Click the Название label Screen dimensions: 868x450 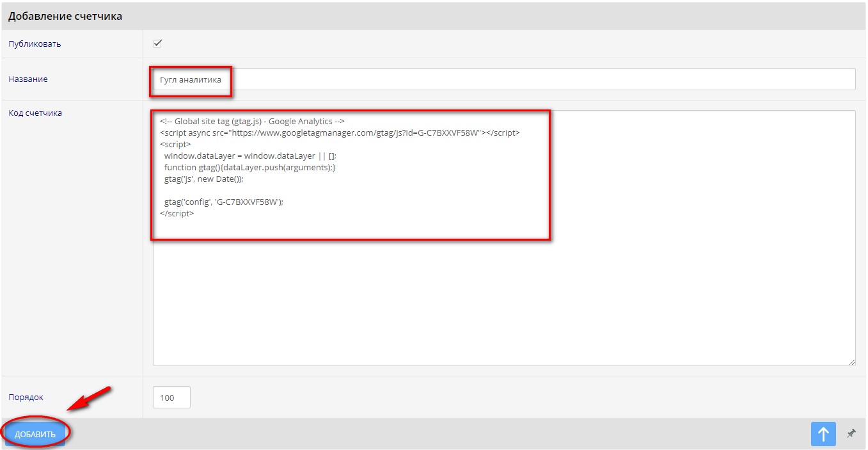[28, 79]
